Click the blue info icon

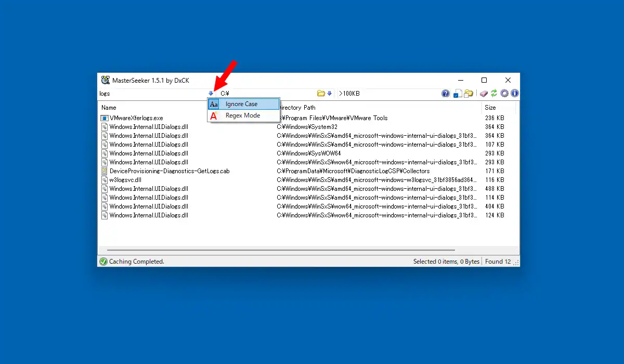[515, 94]
